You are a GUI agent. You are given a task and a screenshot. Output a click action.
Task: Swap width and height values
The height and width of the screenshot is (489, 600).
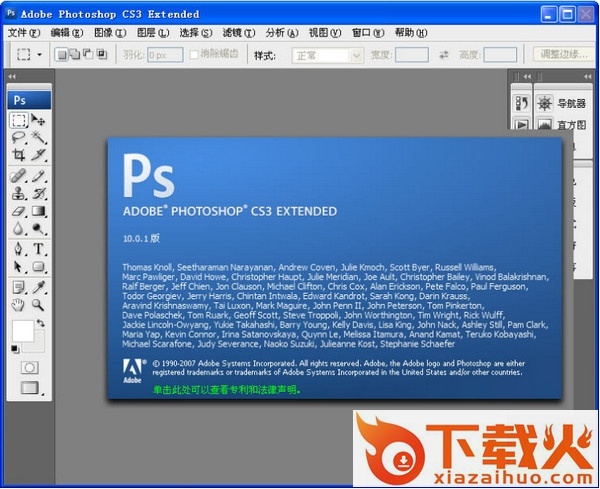tap(443, 55)
